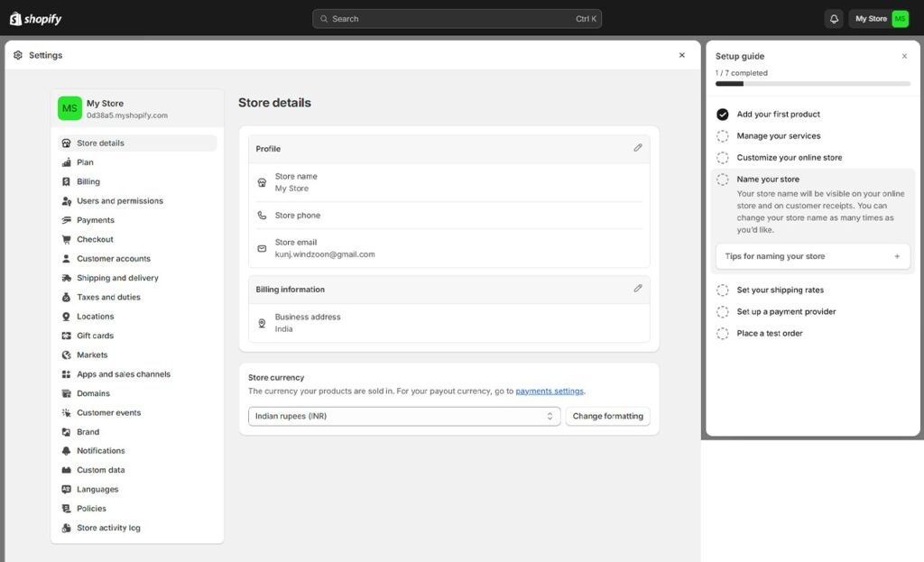The width and height of the screenshot is (924, 562).
Task: Open Payments settings page
Action: pos(96,220)
